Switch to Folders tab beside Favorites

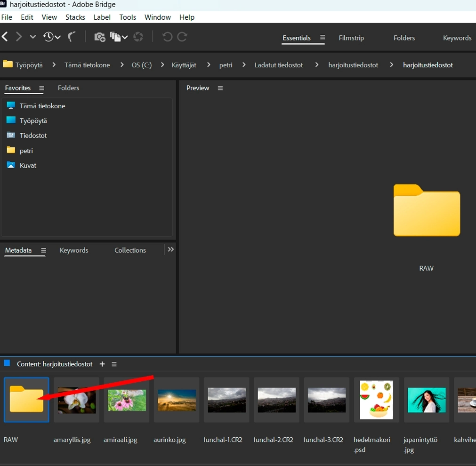68,88
